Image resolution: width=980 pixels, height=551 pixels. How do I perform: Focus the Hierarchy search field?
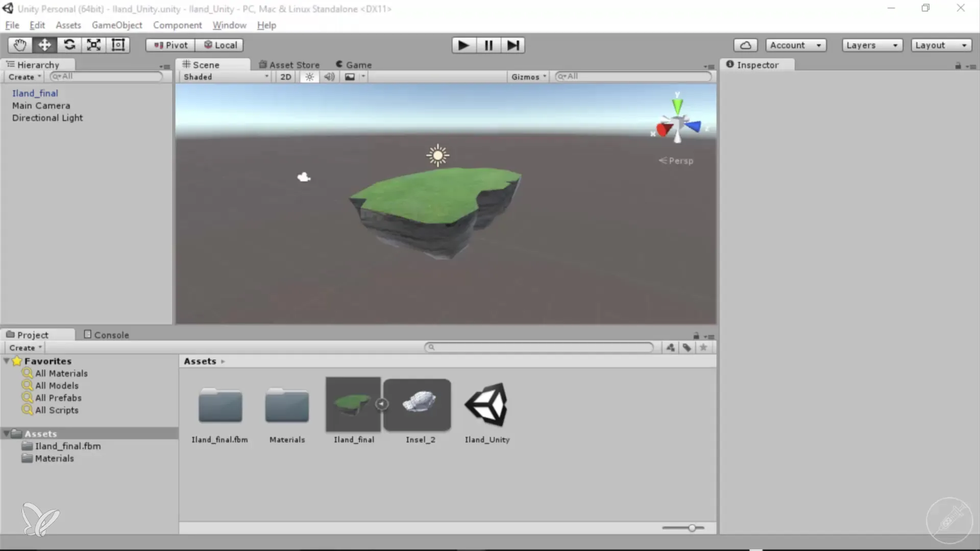click(106, 77)
